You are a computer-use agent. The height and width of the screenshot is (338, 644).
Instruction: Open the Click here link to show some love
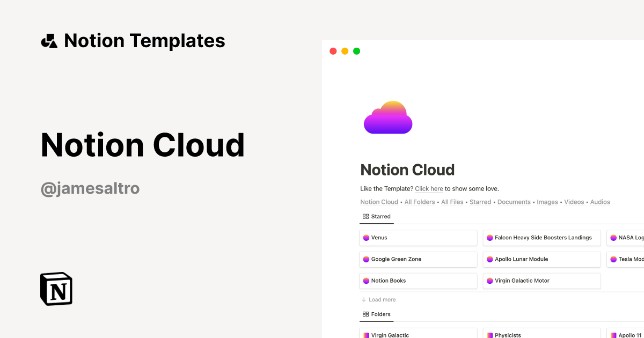tap(429, 188)
